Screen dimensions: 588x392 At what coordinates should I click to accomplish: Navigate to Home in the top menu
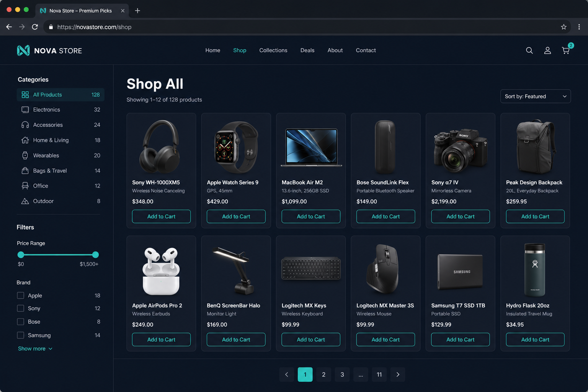(x=213, y=50)
